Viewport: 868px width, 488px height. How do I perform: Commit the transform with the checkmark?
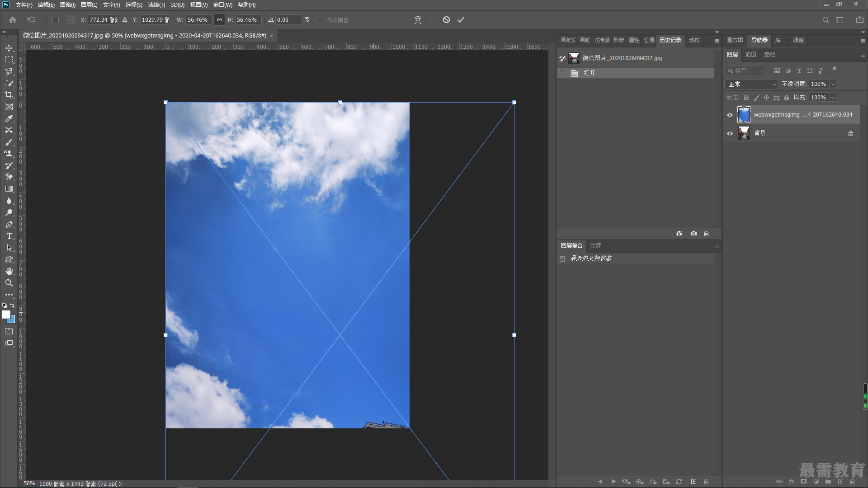(x=461, y=20)
